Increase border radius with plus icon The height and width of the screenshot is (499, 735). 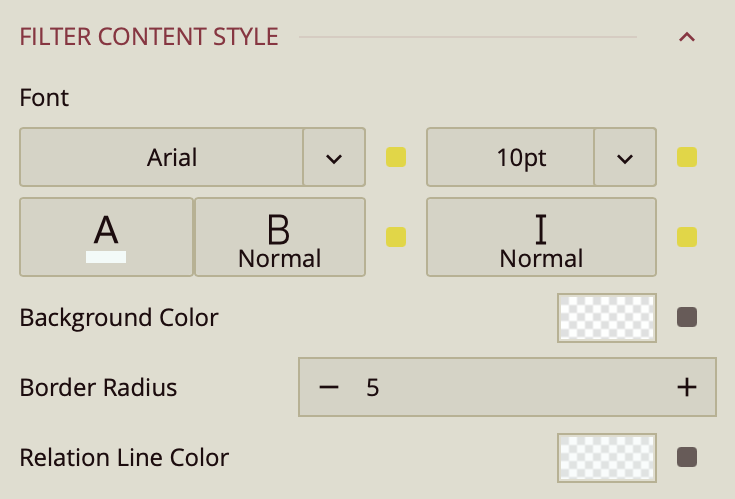[686, 387]
